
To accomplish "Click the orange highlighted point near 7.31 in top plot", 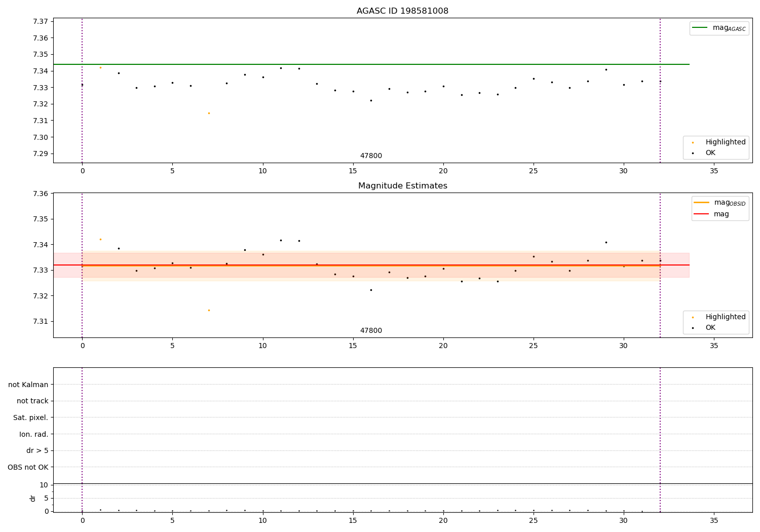I will (x=209, y=113).
